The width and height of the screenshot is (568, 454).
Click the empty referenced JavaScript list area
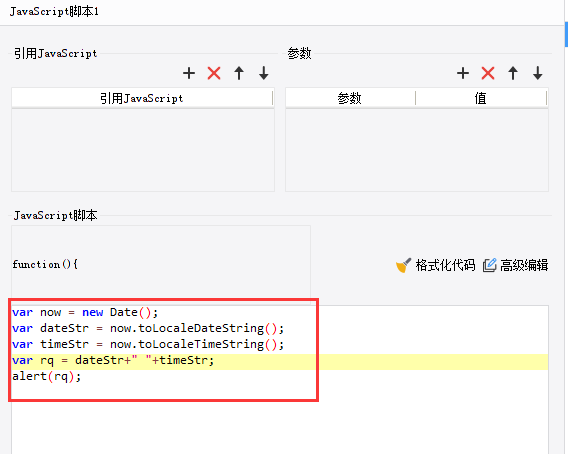(143, 150)
